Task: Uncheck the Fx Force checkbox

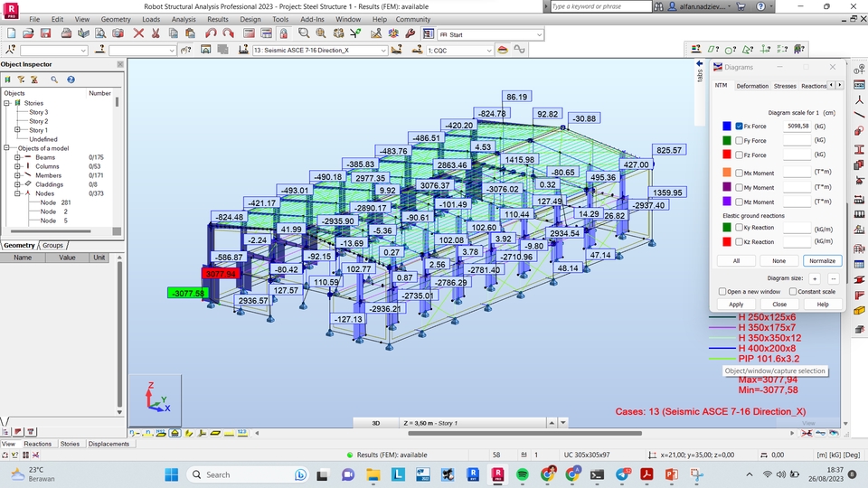Action: 739,127
